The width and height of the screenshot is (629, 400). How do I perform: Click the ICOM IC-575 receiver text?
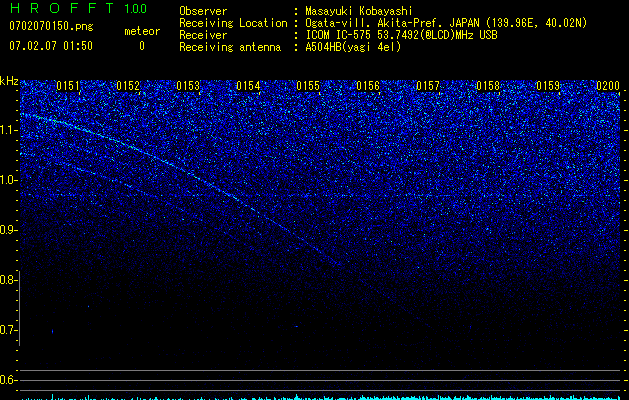tap(401, 35)
